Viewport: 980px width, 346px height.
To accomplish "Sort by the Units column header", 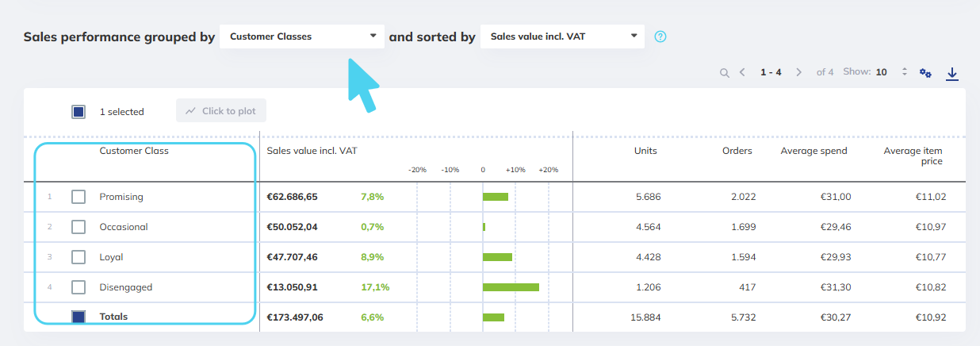I will click(x=645, y=151).
